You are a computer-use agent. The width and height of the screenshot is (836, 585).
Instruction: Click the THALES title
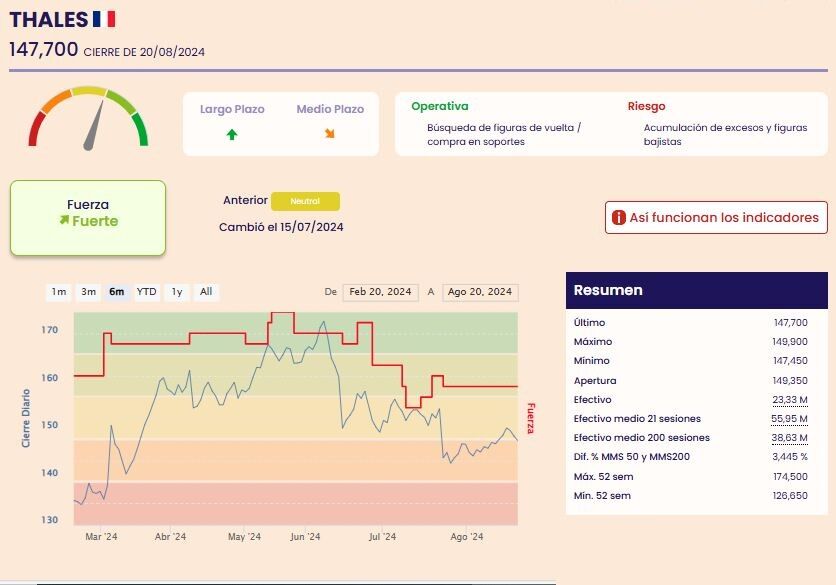49,20
